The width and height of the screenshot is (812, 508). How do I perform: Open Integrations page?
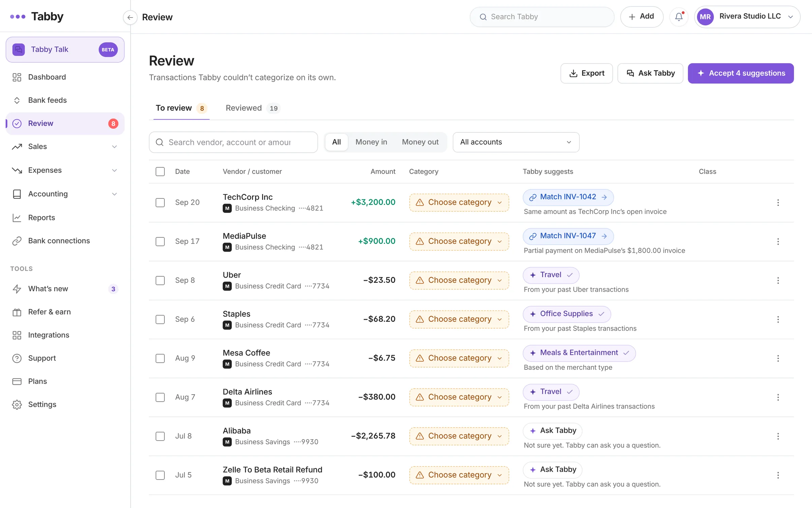click(65, 335)
